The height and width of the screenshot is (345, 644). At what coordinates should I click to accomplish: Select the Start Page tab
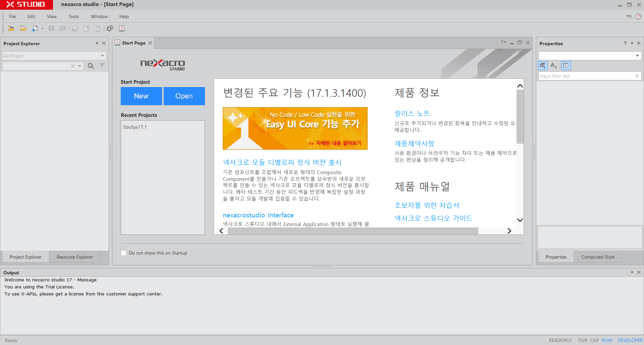[x=133, y=43]
